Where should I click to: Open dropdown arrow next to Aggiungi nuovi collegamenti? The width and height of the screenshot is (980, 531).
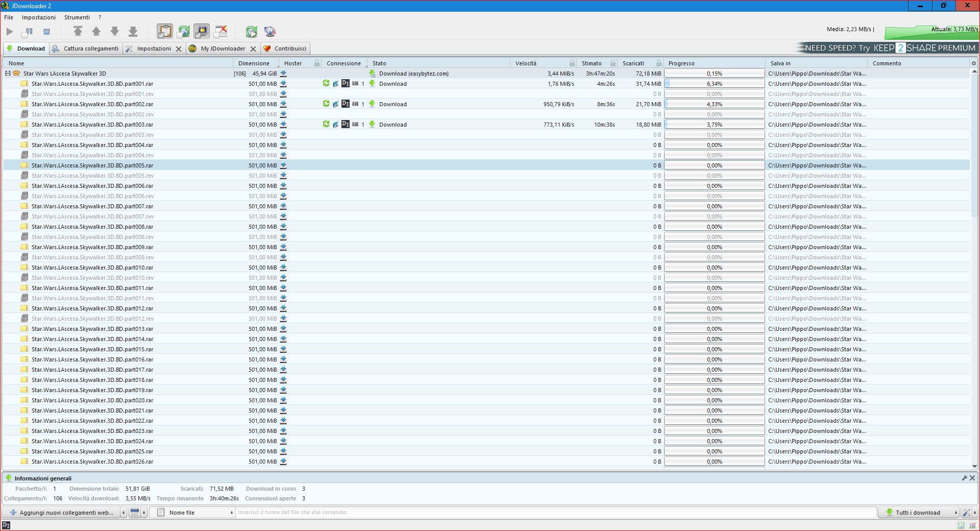tap(124, 513)
